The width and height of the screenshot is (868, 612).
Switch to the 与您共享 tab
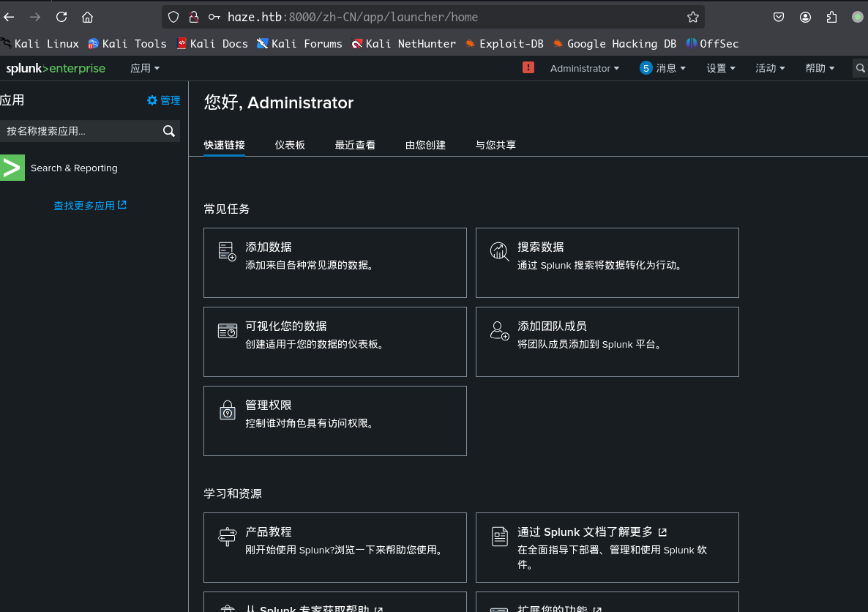[x=495, y=145]
